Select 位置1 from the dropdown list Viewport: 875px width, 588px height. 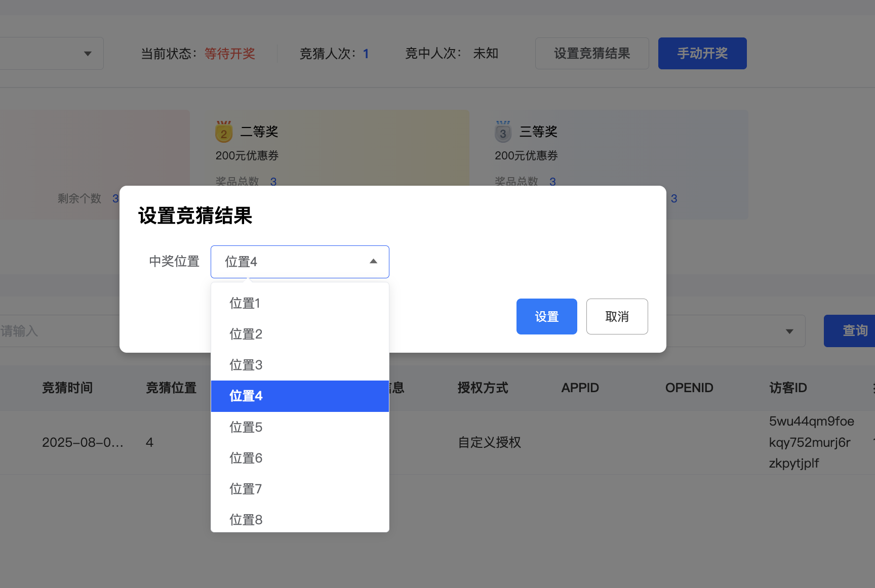click(245, 303)
